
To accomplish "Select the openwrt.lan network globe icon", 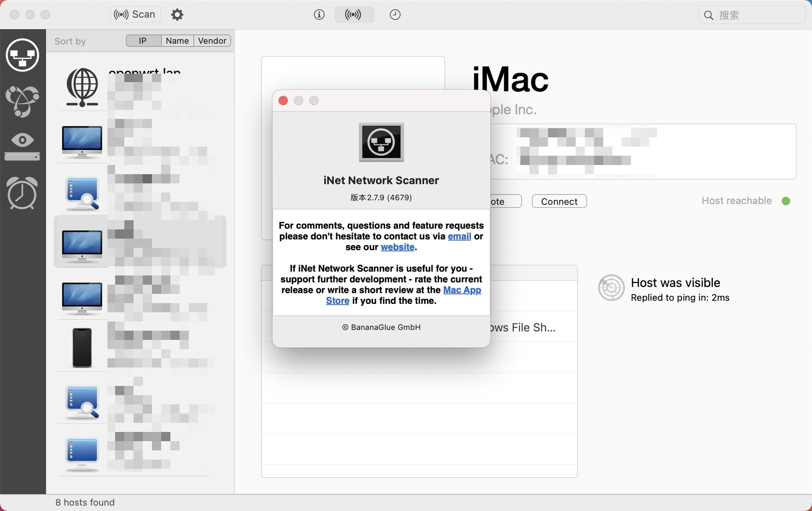I will tap(82, 88).
